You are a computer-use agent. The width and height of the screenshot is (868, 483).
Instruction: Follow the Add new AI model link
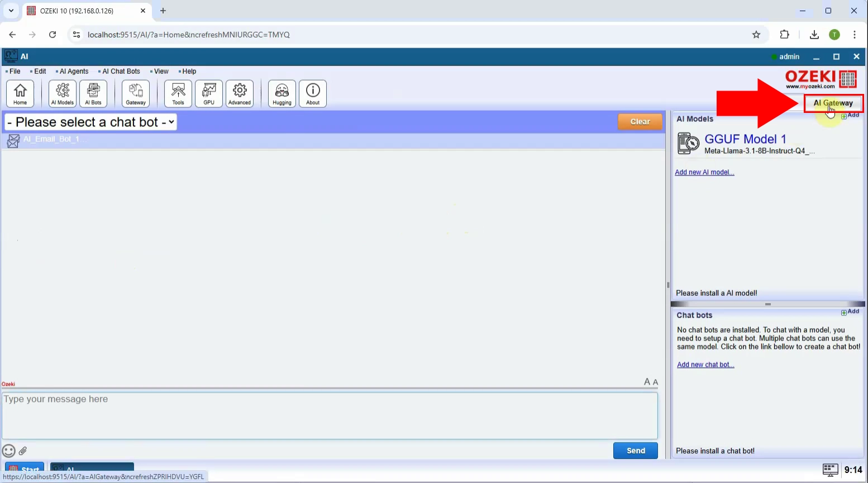tap(704, 172)
